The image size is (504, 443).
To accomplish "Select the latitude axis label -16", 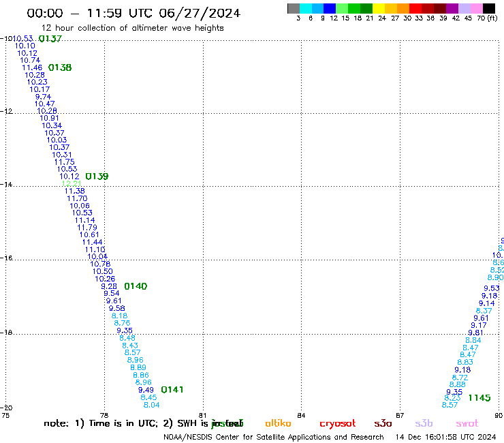I will (x=7, y=258).
